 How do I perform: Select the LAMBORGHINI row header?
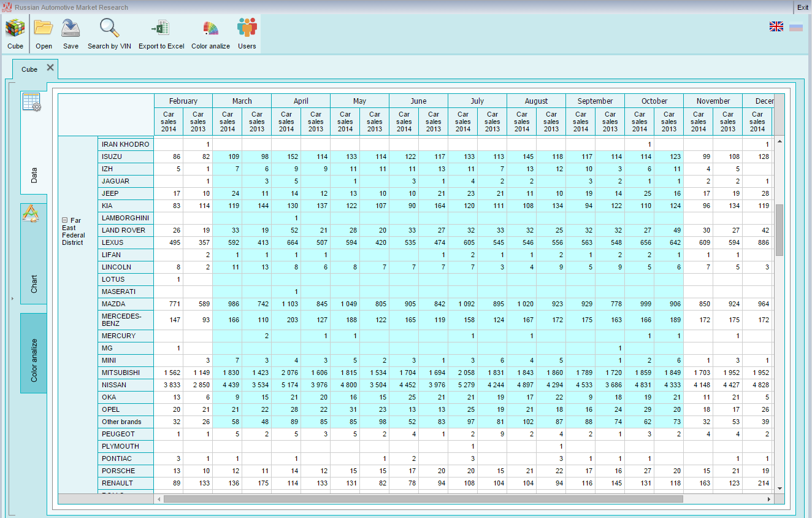[x=126, y=218]
